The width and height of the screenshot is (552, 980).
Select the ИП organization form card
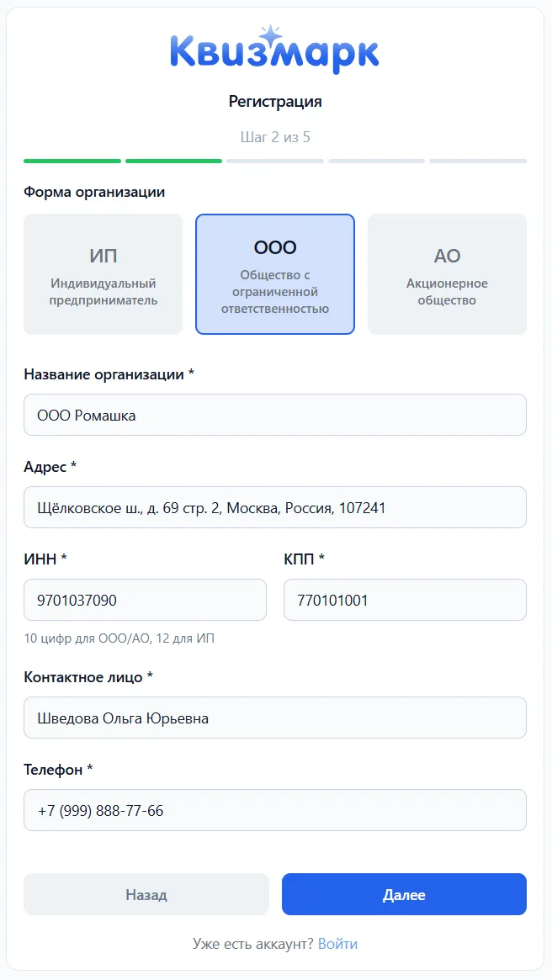tap(103, 274)
